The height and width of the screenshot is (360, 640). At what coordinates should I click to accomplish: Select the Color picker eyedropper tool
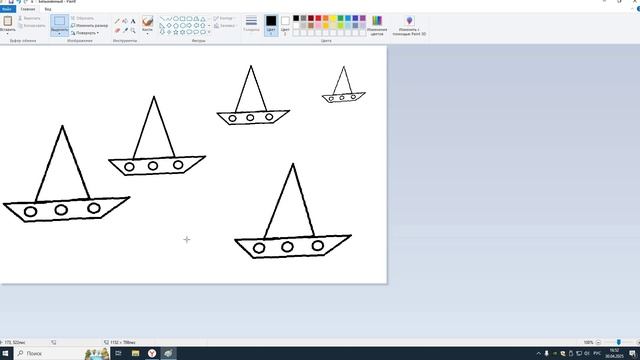pyautogui.click(x=125, y=30)
